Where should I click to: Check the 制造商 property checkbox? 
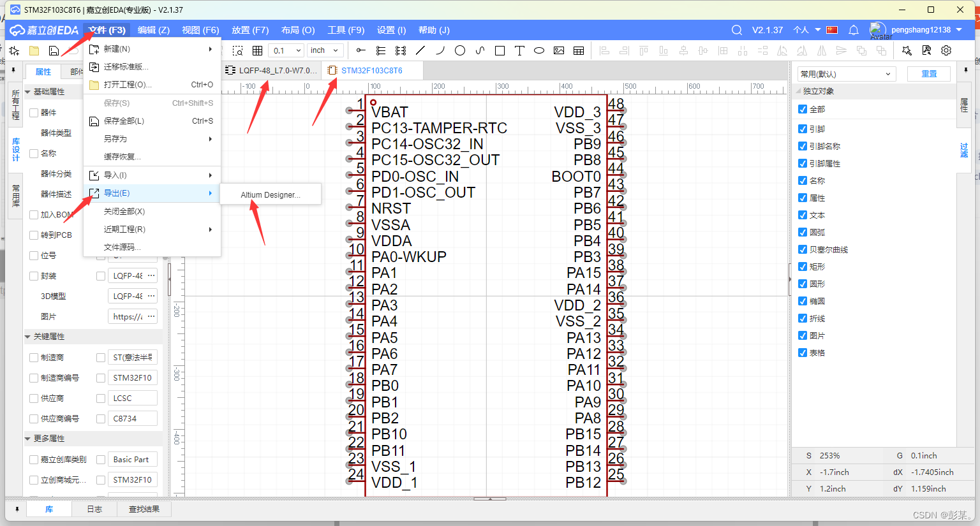pyautogui.click(x=34, y=358)
